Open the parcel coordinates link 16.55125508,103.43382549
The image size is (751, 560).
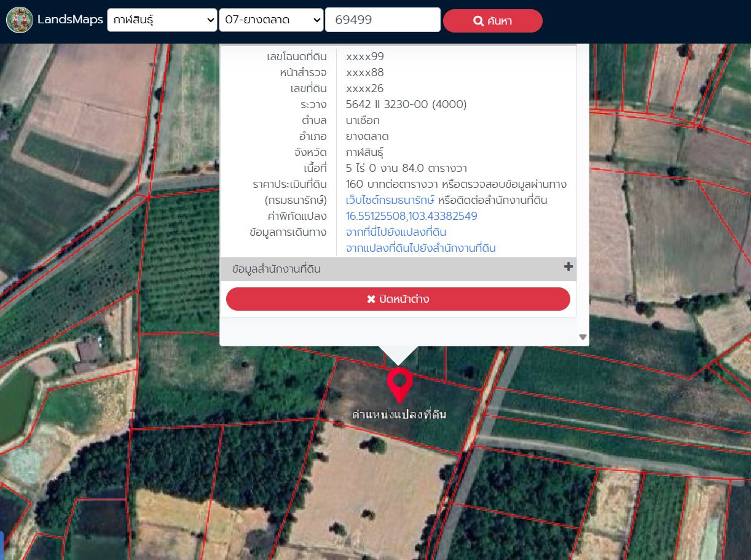(x=411, y=216)
